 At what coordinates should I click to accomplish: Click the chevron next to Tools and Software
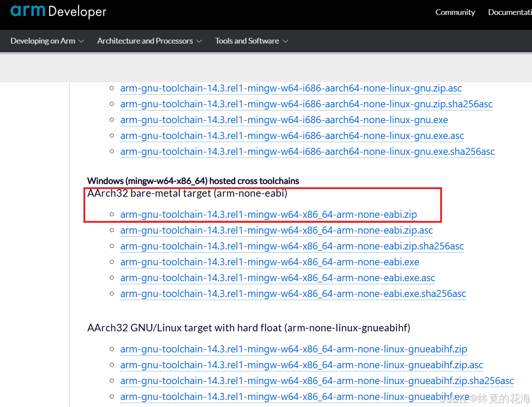[x=285, y=41]
